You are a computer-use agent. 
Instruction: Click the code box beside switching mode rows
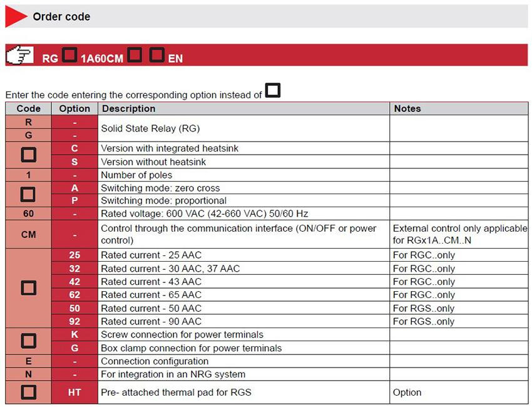tap(28, 195)
